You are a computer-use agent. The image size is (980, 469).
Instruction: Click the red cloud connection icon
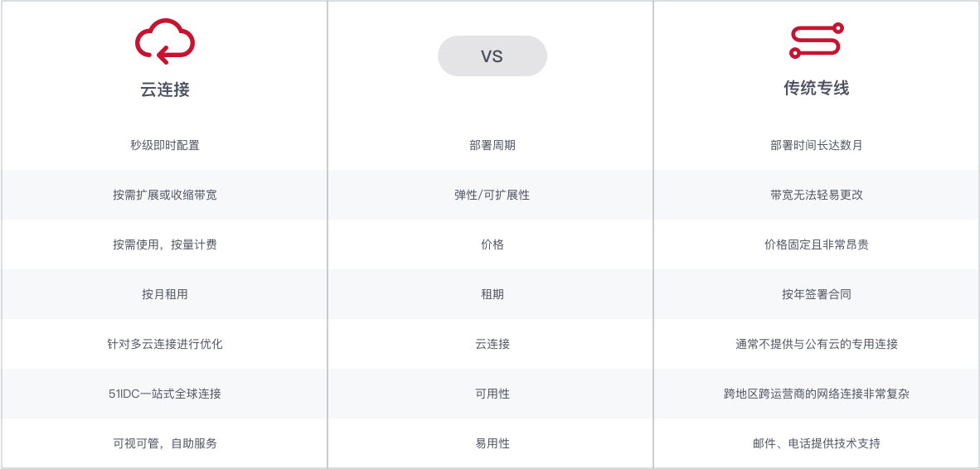pos(165,41)
